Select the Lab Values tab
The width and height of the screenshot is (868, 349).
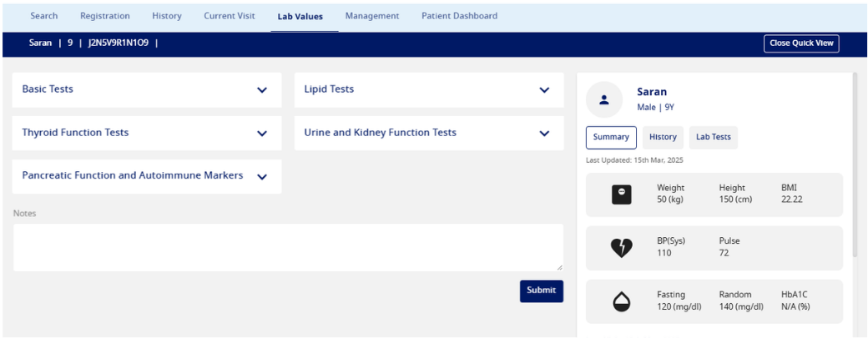click(x=300, y=17)
